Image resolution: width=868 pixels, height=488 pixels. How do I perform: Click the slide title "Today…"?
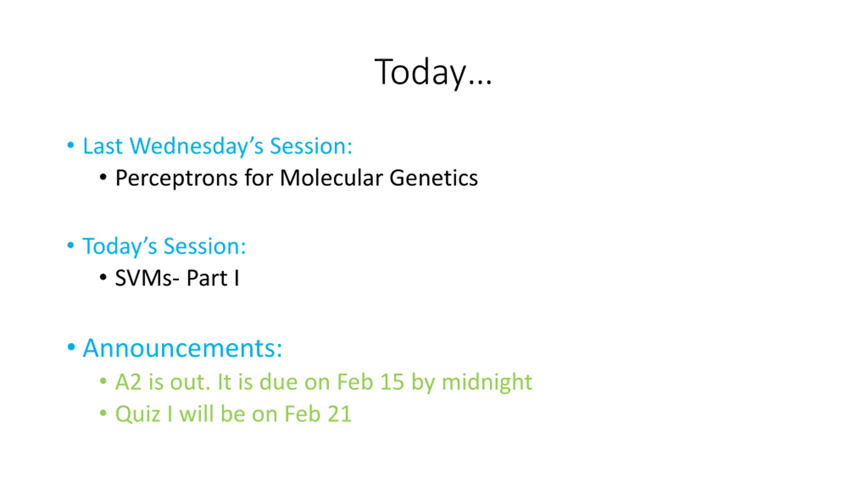433,72
